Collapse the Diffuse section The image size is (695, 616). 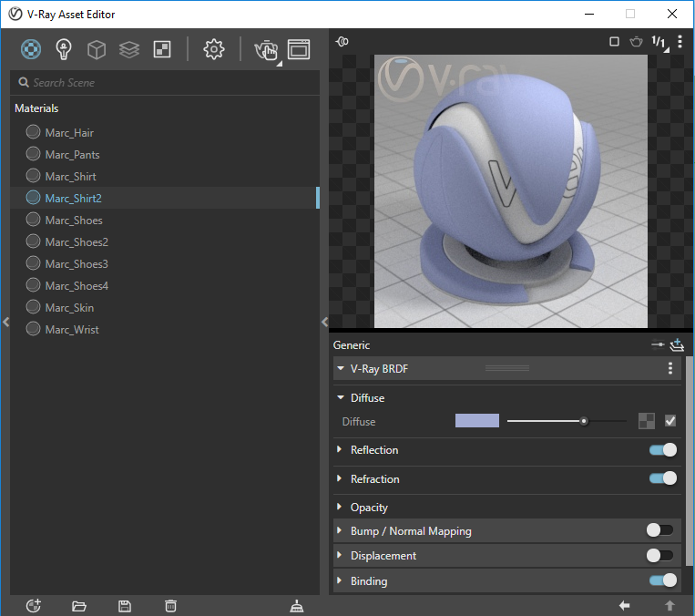(341, 397)
